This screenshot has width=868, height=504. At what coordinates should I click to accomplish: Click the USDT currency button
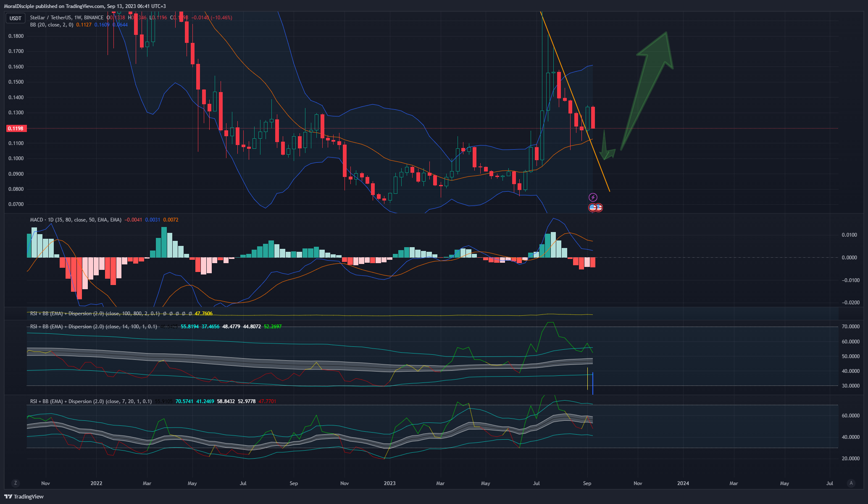click(x=16, y=18)
